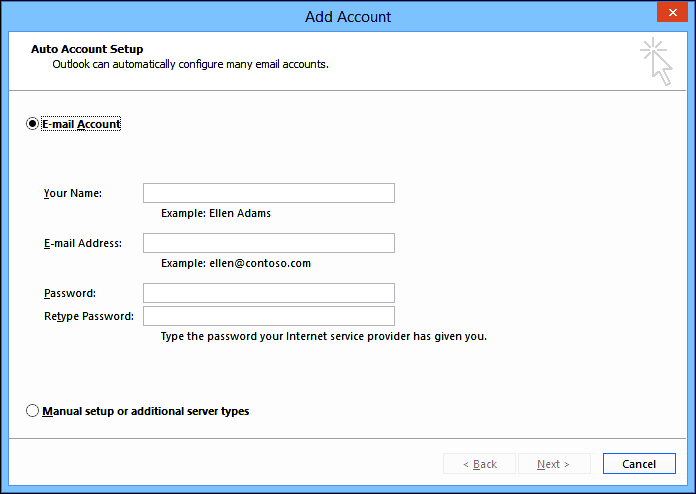Select the Retype Password field
696x494 pixels.
pos(269,316)
